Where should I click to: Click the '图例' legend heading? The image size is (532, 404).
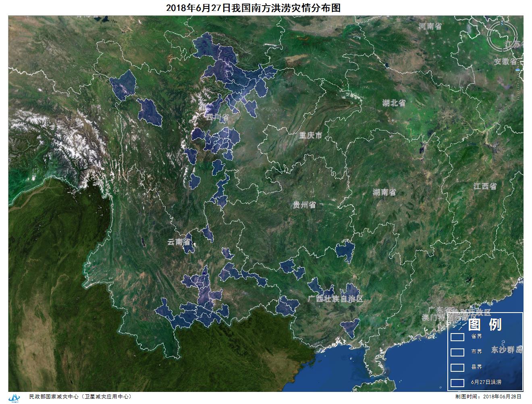point(485,324)
